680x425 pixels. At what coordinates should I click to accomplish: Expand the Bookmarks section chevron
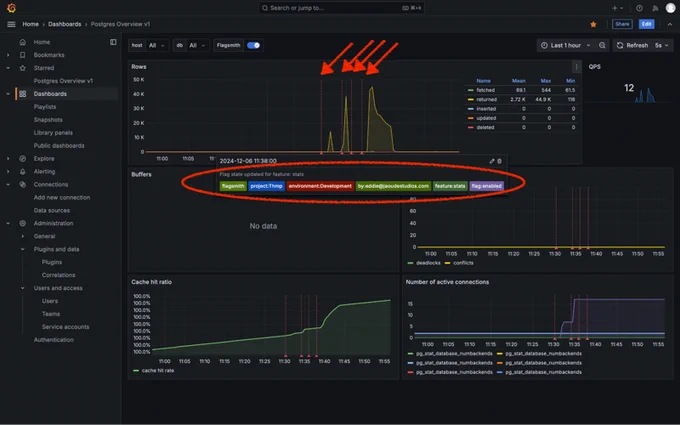coord(8,55)
